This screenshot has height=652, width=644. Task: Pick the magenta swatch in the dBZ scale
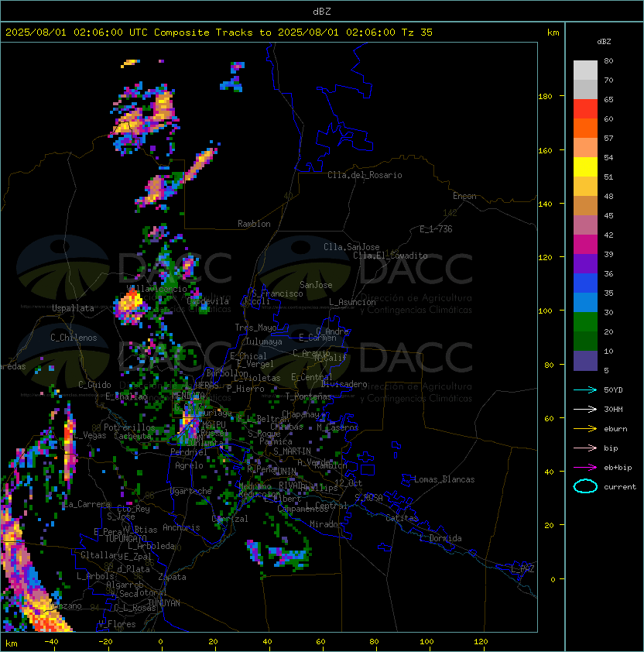pyautogui.click(x=585, y=245)
